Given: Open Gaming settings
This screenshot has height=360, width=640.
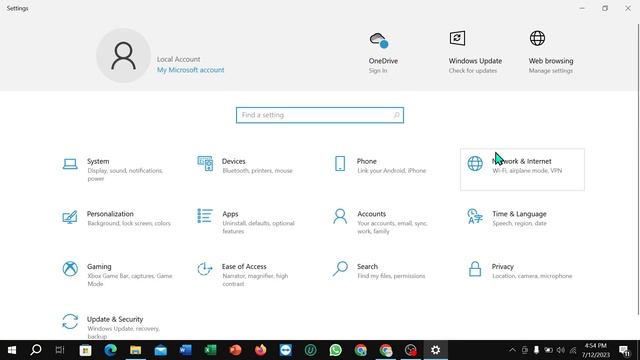Looking at the screenshot, I should pos(117,275).
